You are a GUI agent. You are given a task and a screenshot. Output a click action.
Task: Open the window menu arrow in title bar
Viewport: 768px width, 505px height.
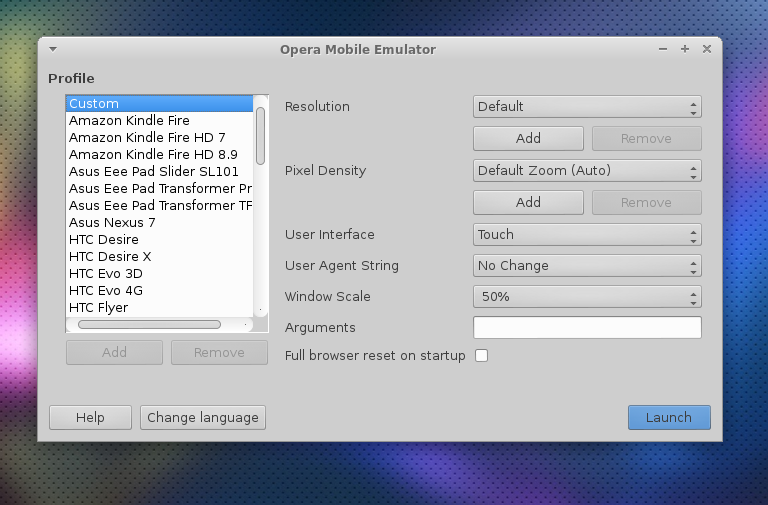pos(53,49)
